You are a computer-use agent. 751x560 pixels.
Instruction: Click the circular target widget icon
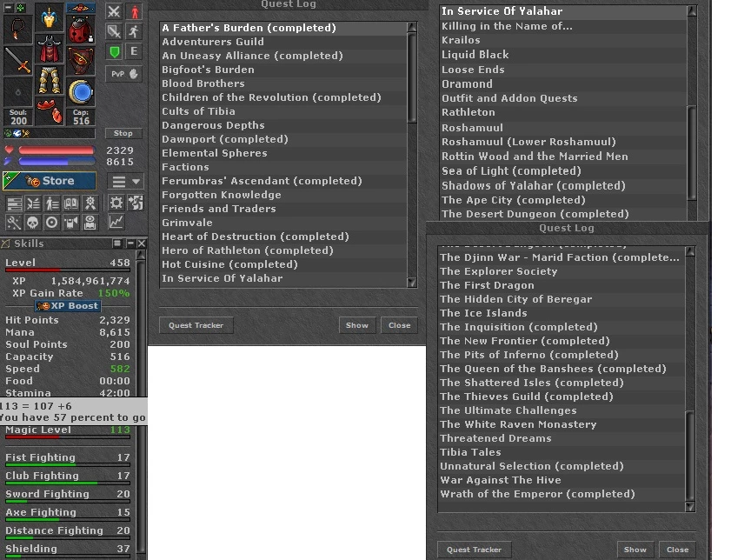pos(52,223)
